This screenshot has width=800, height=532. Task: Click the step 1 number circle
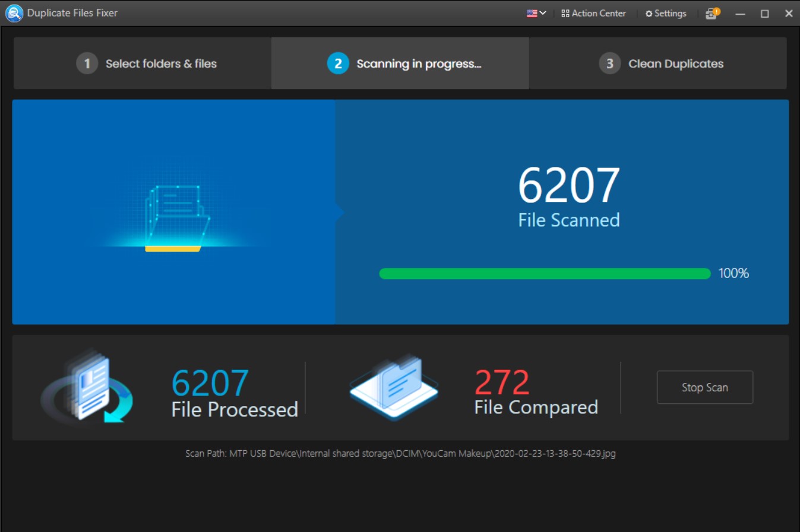point(87,64)
